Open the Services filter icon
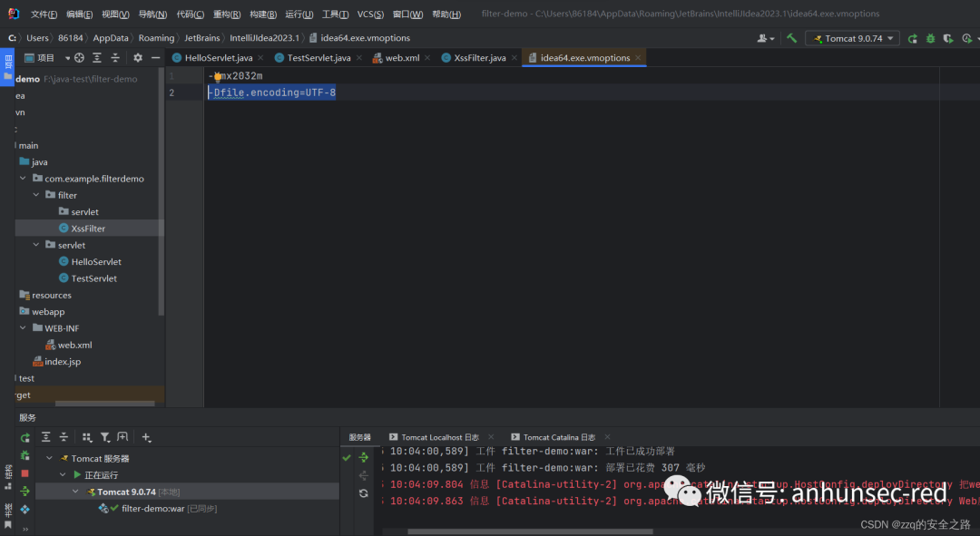Image resolution: width=980 pixels, height=536 pixels. click(105, 437)
